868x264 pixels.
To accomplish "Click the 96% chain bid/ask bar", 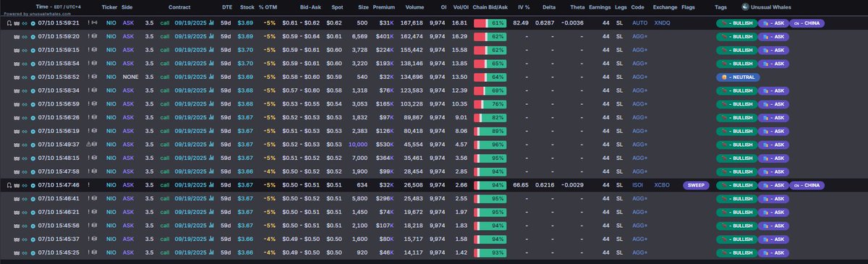I will (490, 145).
